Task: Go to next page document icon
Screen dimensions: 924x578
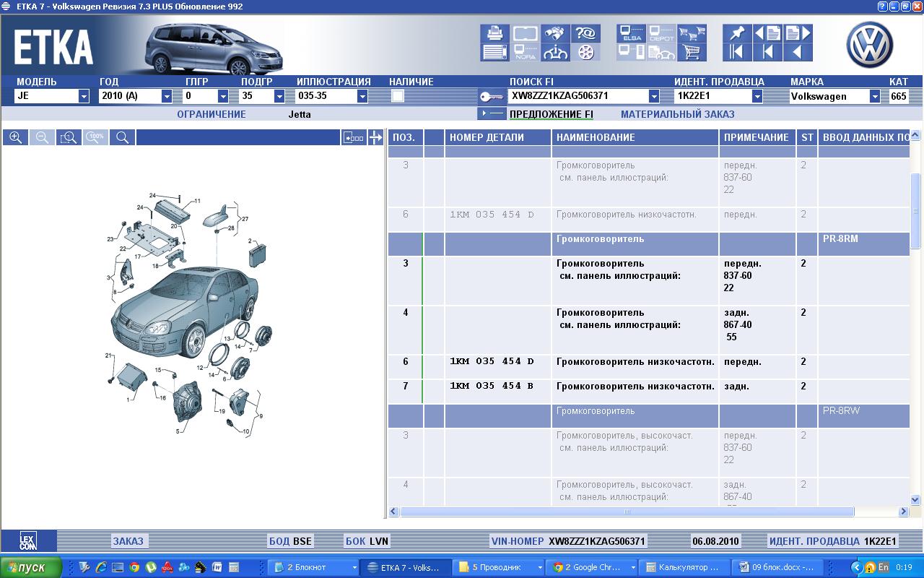Action: (798, 33)
